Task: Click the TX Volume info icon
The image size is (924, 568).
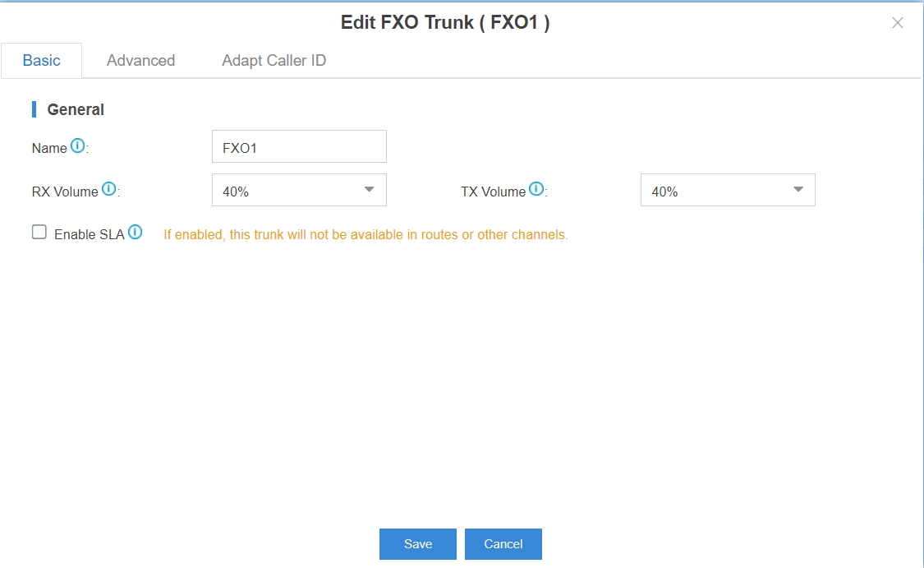Action: (x=536, y=189)
